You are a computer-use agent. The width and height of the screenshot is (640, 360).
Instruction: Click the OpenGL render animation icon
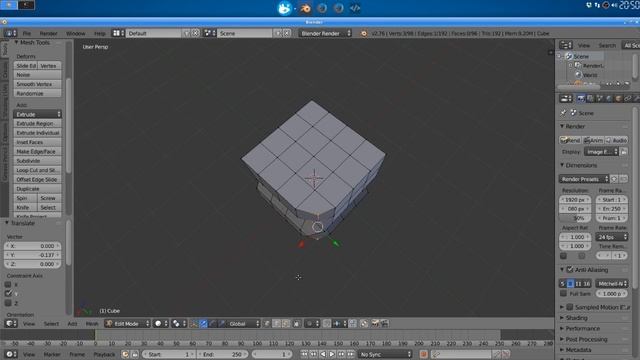point(384,324)
